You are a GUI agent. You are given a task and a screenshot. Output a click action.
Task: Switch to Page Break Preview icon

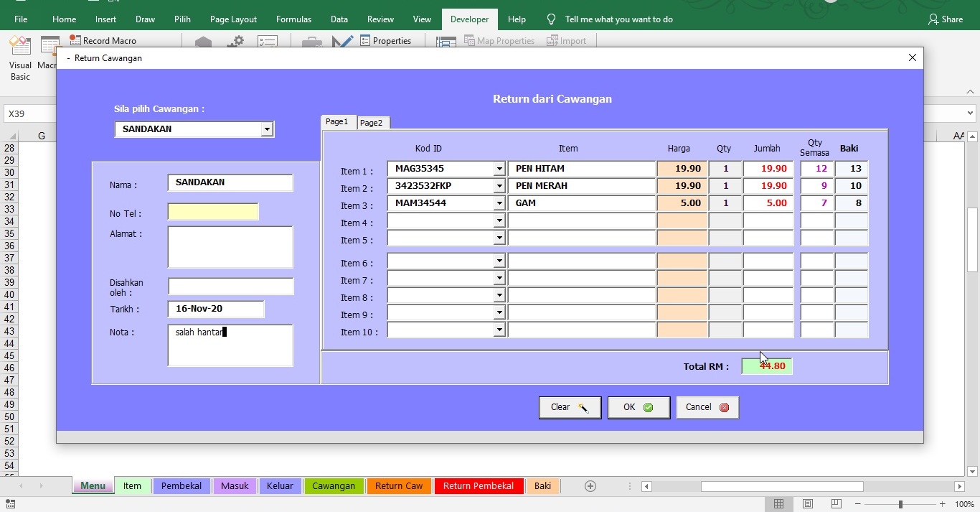[836, 504]
